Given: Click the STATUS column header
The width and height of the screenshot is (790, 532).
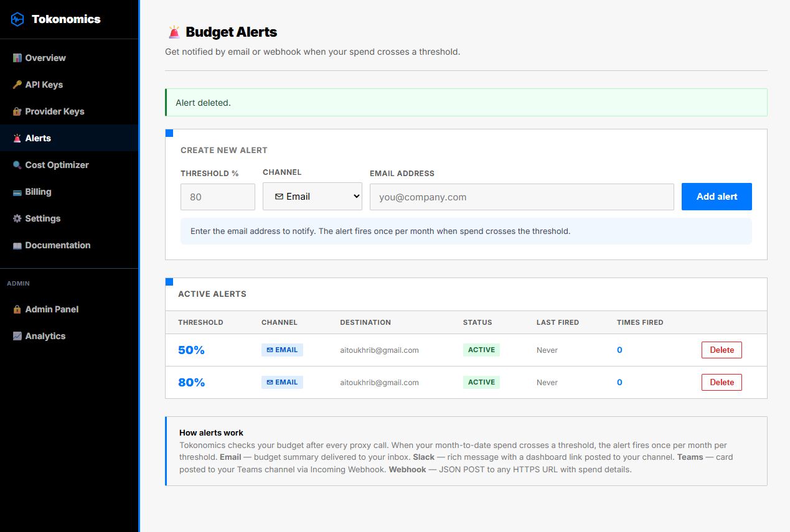Looking at the screenshot, I should [477, 322].
